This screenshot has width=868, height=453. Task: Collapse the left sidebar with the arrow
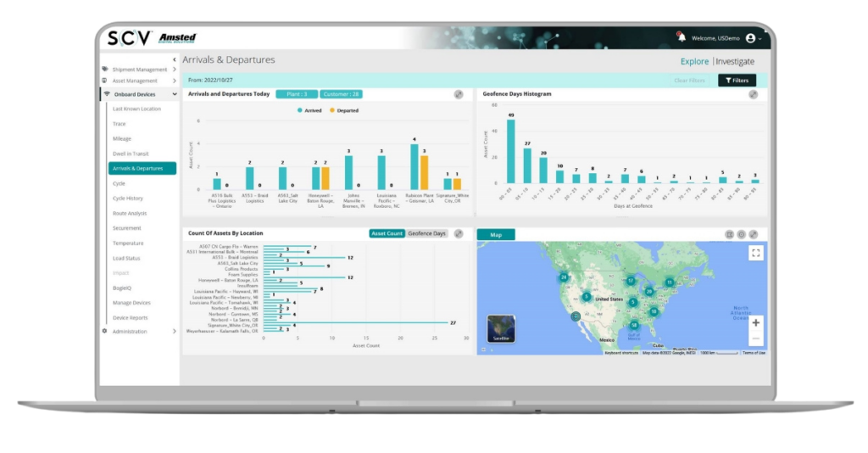(x=174, y=59)
